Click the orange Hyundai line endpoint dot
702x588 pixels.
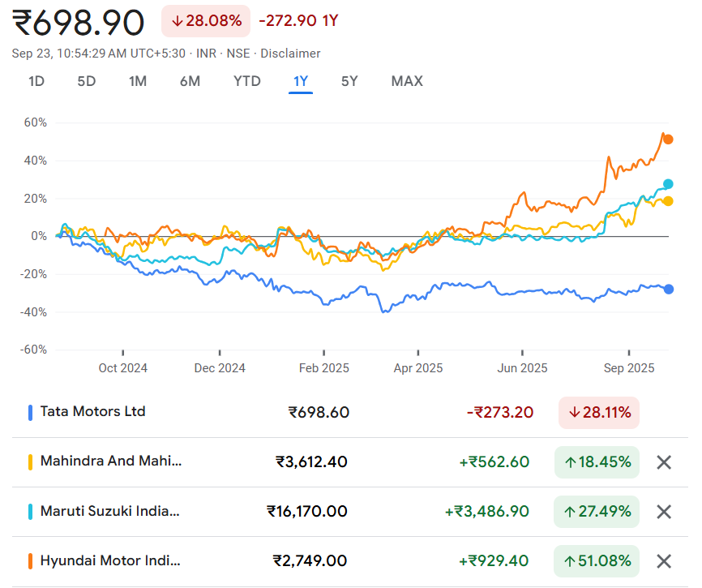point(668,139)
